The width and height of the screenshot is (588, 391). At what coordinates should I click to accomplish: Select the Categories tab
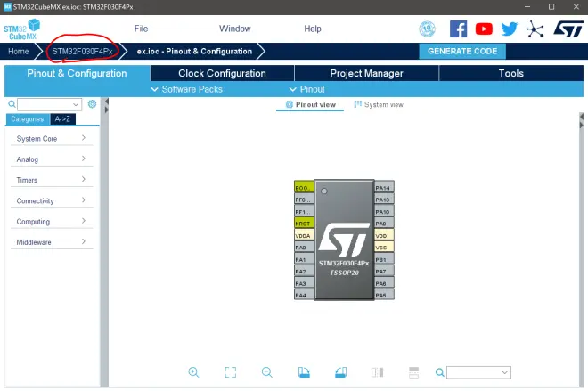click(28, 119)
